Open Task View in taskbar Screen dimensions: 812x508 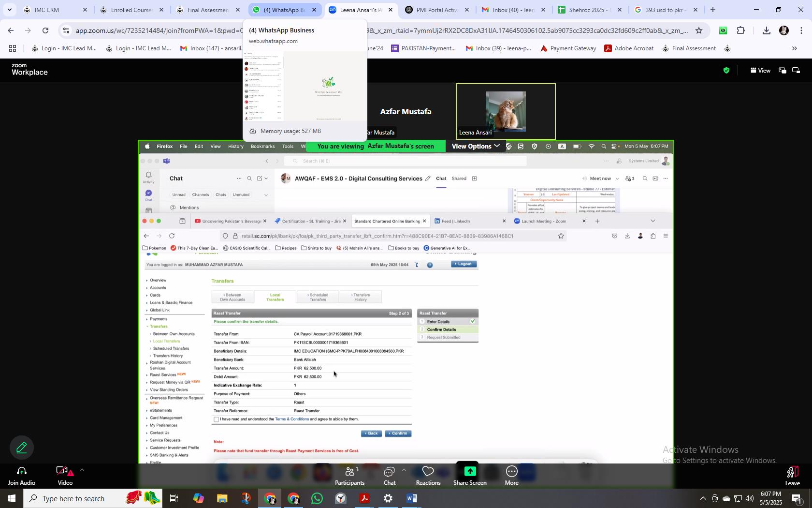(x=174, y=498)
